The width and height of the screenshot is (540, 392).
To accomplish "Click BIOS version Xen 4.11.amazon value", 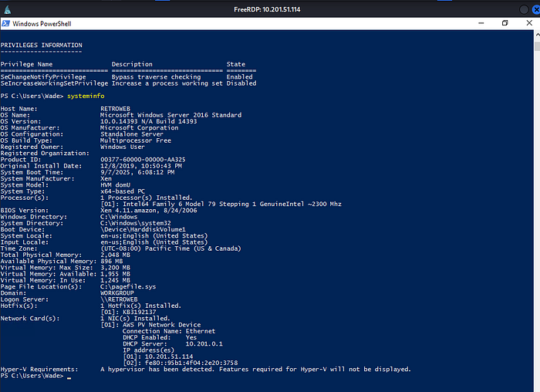I will click(x=148, y=211).
